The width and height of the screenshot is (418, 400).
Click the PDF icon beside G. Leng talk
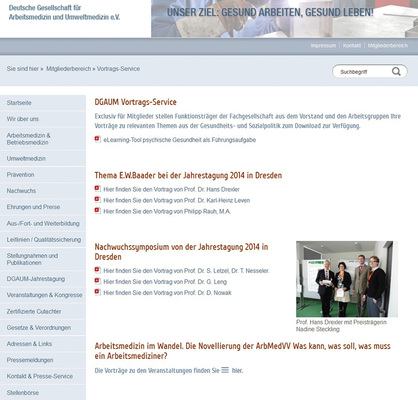pyautogui.click(x=97, y=281)
